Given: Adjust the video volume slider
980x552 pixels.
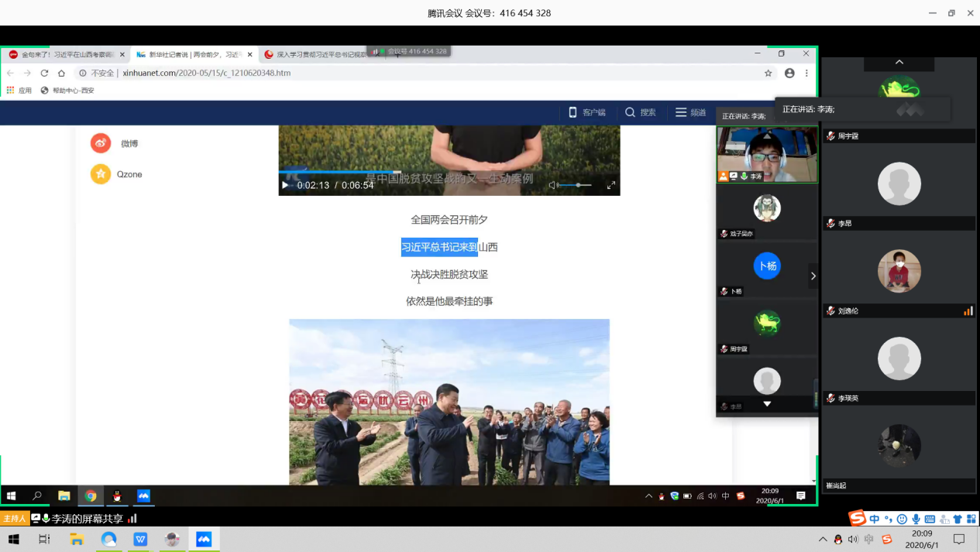Looking at the screenshot, I should pyautogui.click(x=577, y=185).
